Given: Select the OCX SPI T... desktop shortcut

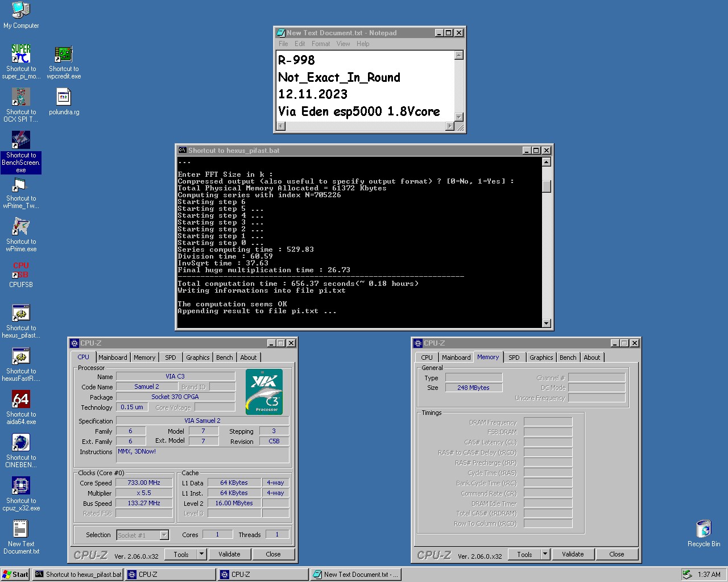Looking at the screenshot, I should click(x=21, y=97).
